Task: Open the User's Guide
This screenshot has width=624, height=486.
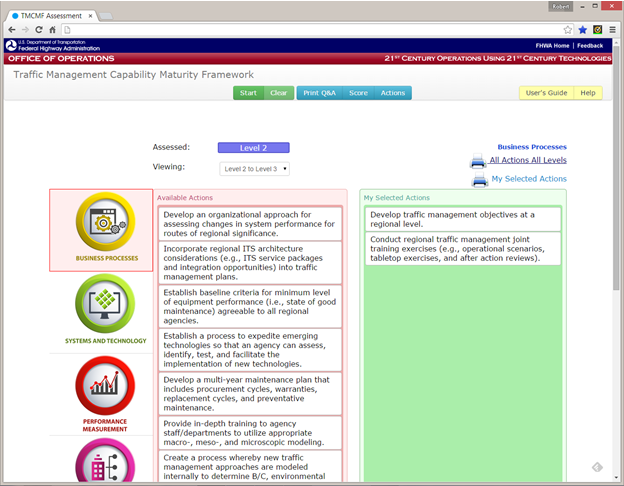Action: tap(546, 93)
